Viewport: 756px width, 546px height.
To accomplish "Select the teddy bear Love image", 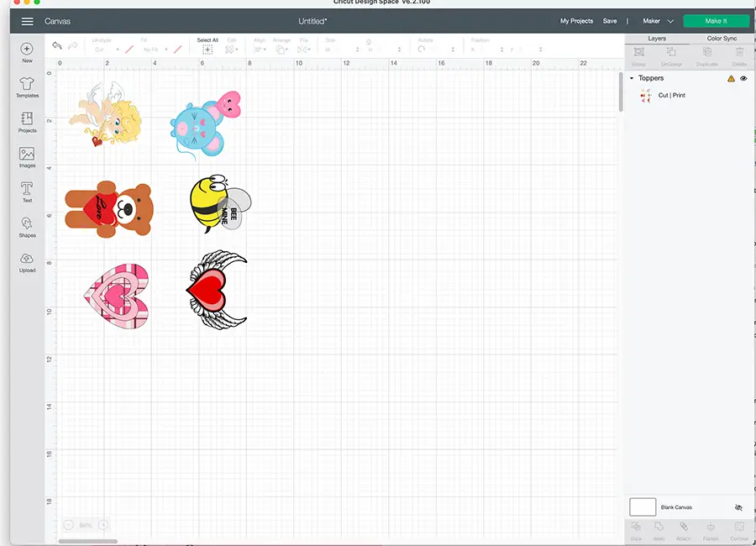I will [x=109, y=209].
